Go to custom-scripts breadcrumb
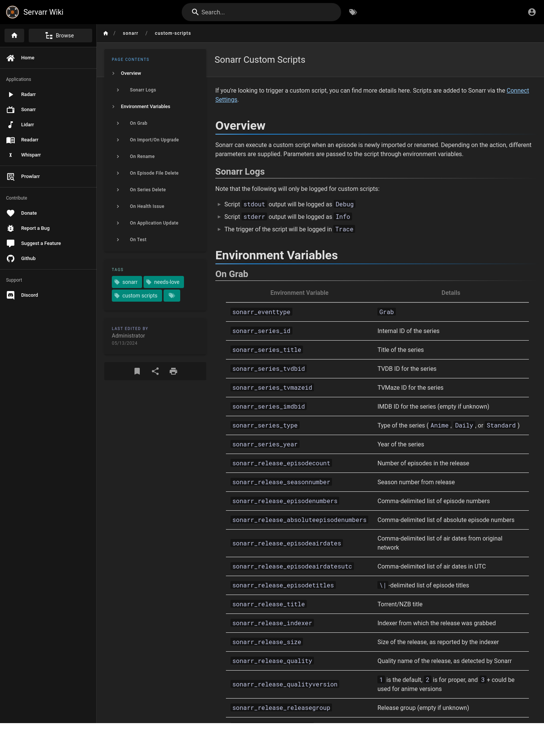Viewport: 544px width, 756px height. coord(173,33)
